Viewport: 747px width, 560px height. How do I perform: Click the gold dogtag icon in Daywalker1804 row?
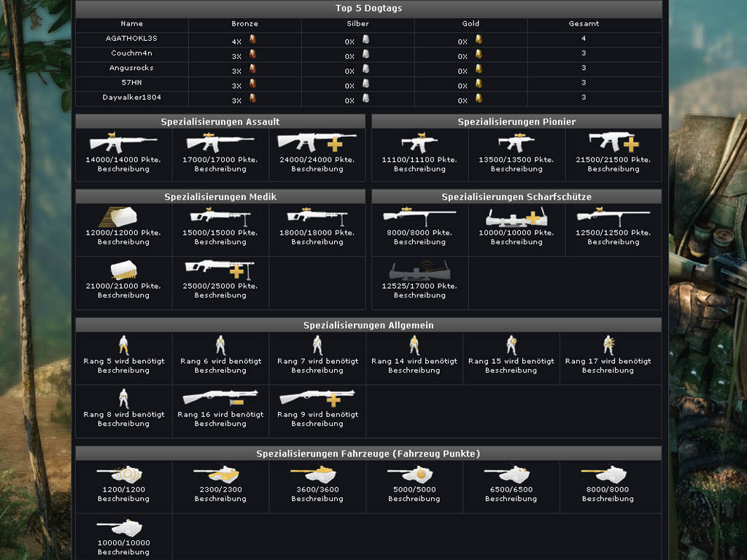coord(479,98)
